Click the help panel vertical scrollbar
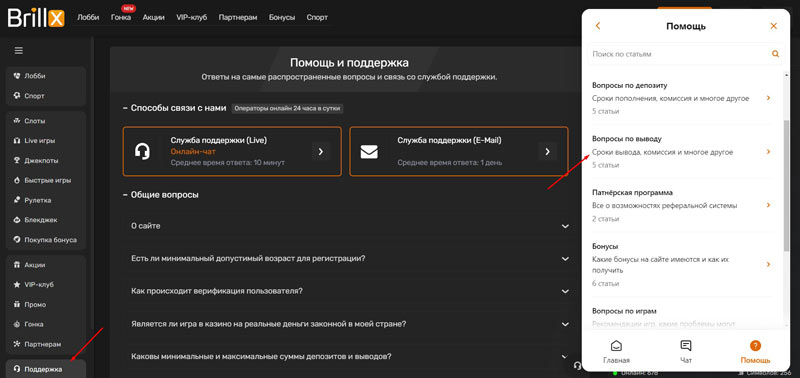 [786, 185]
